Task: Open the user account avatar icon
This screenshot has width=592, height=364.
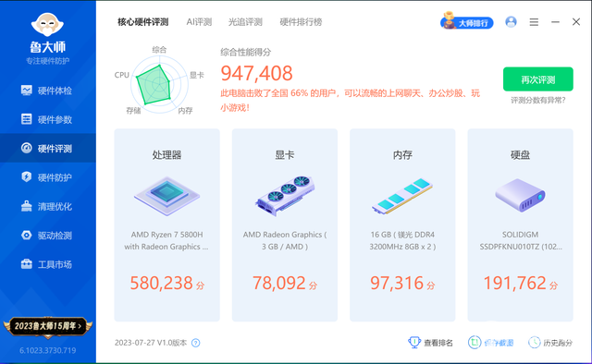Action: pyautogui.click(x=511, y=22)
